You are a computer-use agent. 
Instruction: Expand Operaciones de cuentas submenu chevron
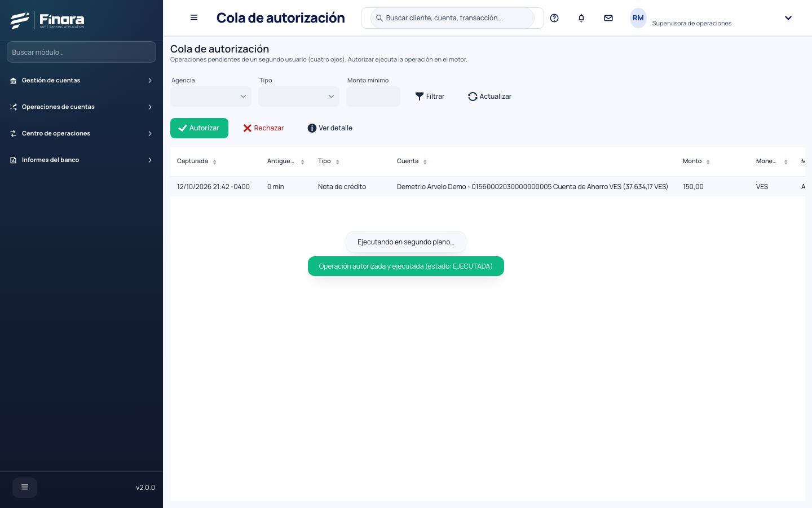click(x=150, y=107)
